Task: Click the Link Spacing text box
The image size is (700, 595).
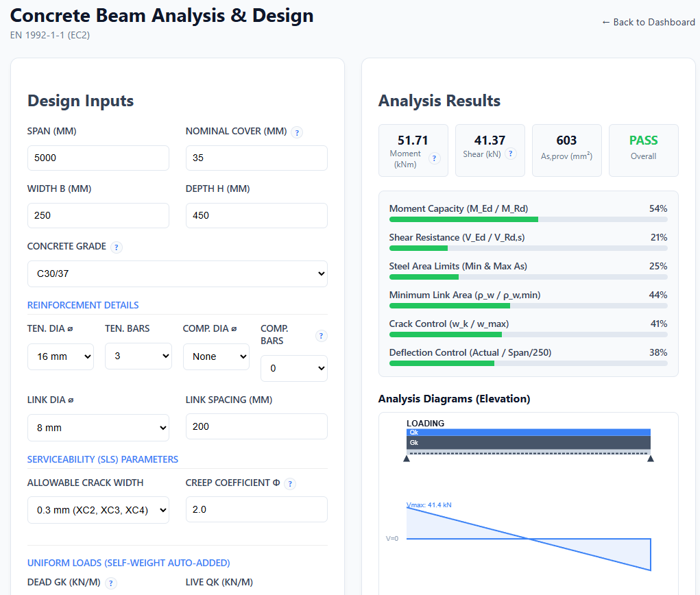Action: click(x=256, y=426)
